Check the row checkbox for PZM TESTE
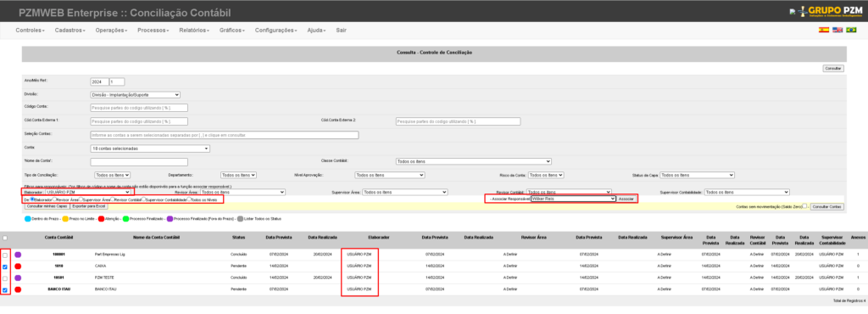 (x=5, y=278)
